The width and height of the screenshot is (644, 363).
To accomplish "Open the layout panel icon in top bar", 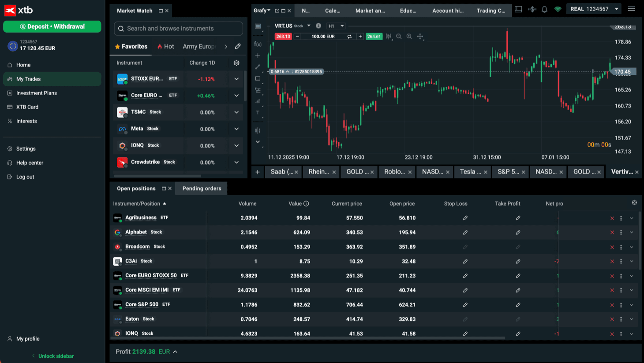I will pos(518,9).
